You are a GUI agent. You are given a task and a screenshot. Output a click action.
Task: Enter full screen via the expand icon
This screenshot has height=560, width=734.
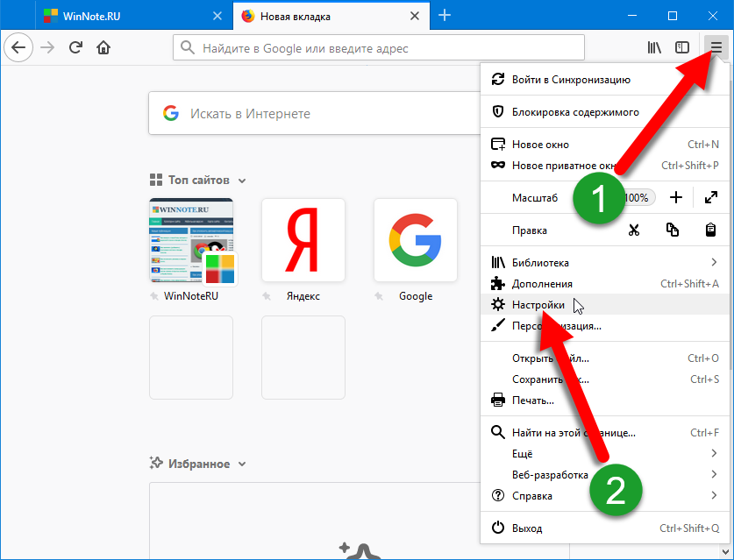coord(711,198)
